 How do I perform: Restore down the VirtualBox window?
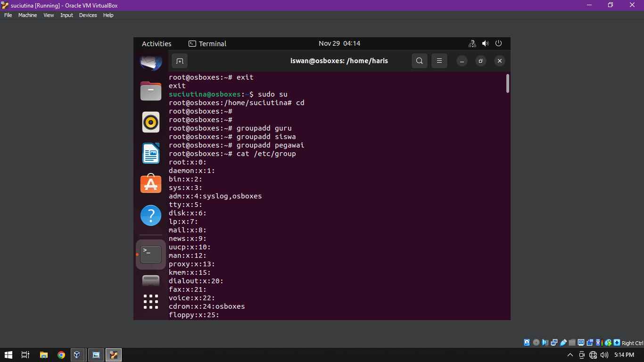point(611,5)
